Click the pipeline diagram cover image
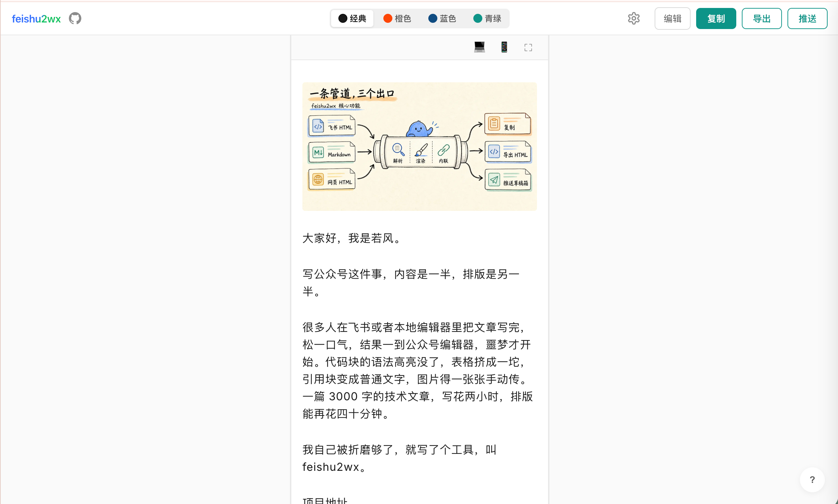 tap(419, 147)
